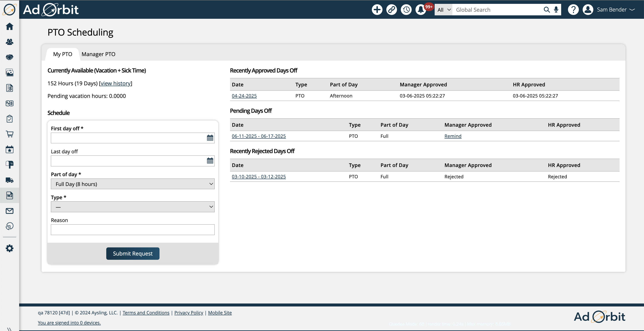Image resolution: width=644 pixels, height=331 pixels.
Task: Open the W2 document icon in the sidebar
Action: pos(10,195)
